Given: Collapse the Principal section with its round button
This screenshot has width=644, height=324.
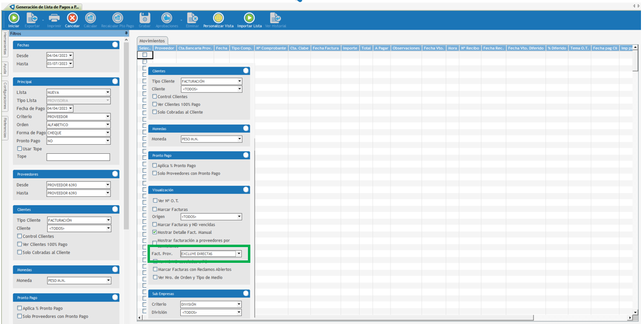Looking at the screenshot, I should pos(115,81).
